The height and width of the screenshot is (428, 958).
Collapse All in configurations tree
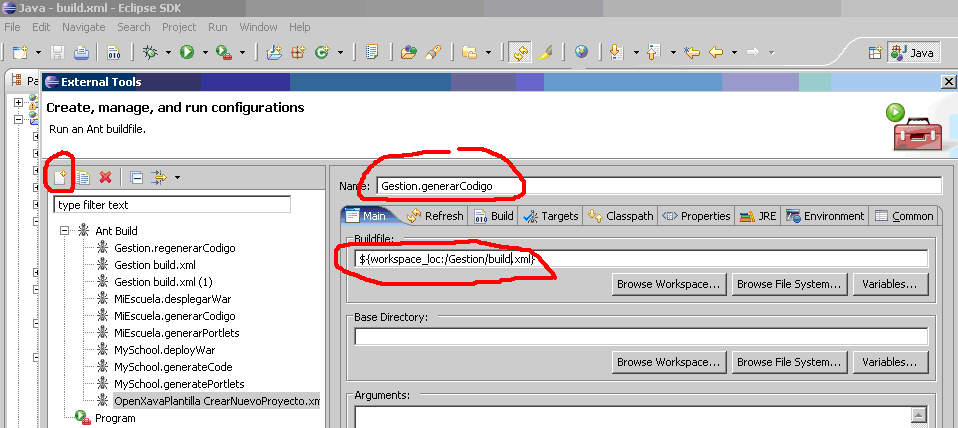137,178
